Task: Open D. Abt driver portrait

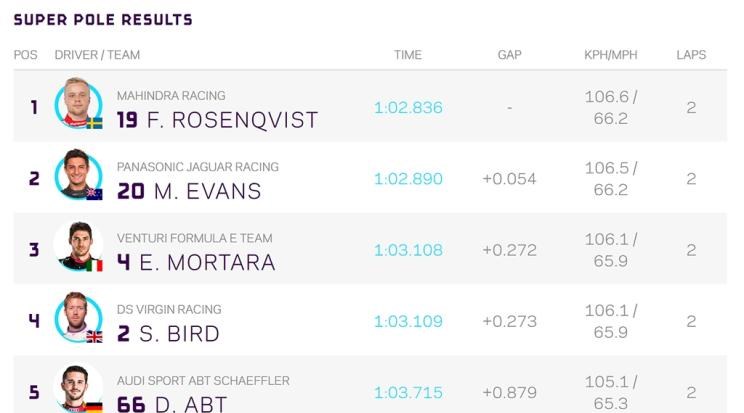Action: (x=78, y=388)
